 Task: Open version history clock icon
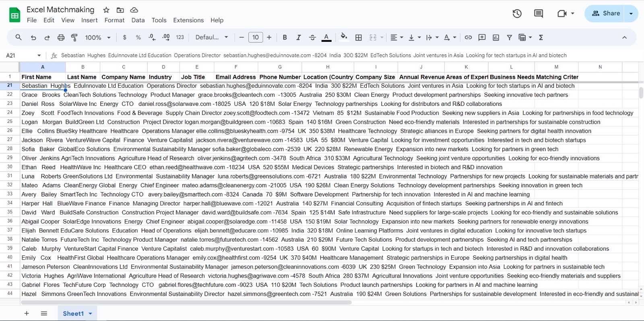tap(517, 14)
